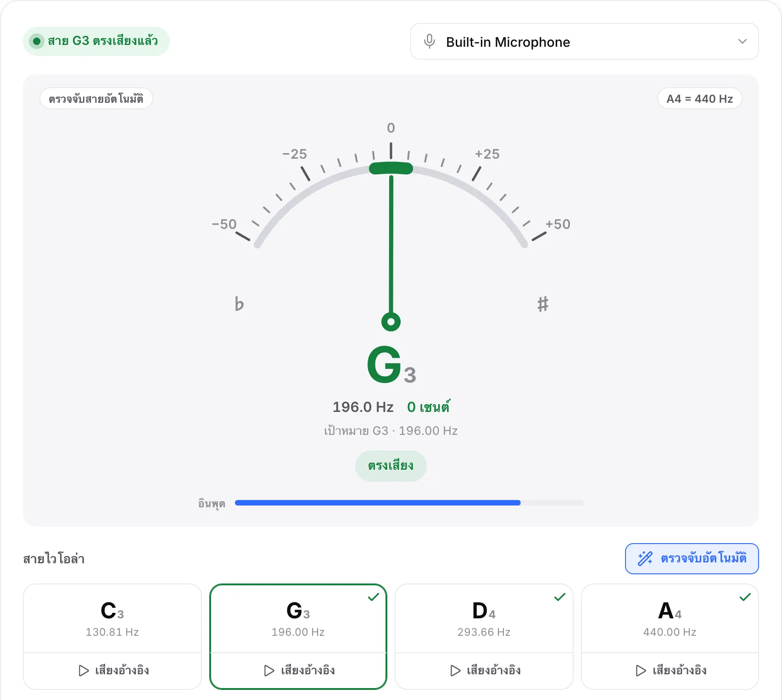782x700 pixels.
Task: Click the ตรวจจับสายอัตโนมัติ mode pill
Action: click(96, 99)
